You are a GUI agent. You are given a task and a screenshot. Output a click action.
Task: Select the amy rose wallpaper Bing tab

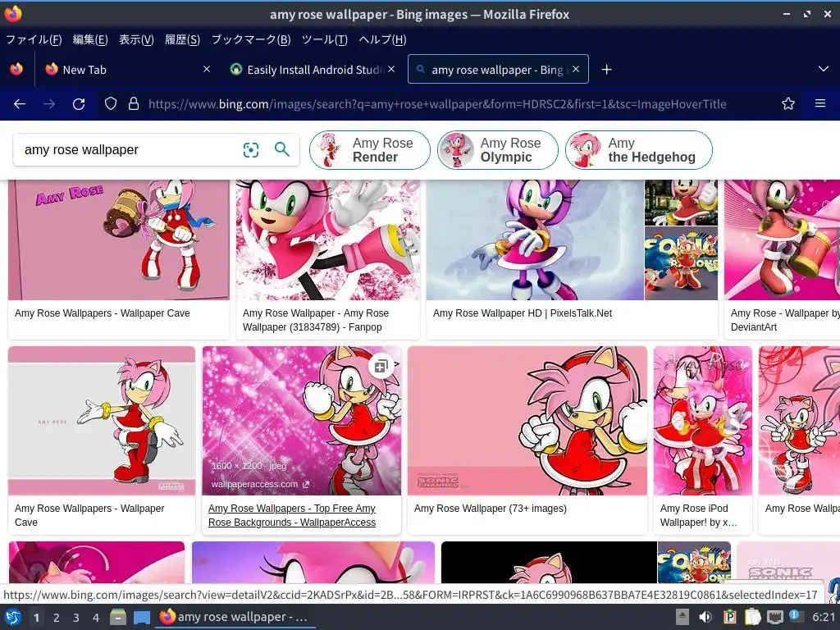click(x=498, y=69)
